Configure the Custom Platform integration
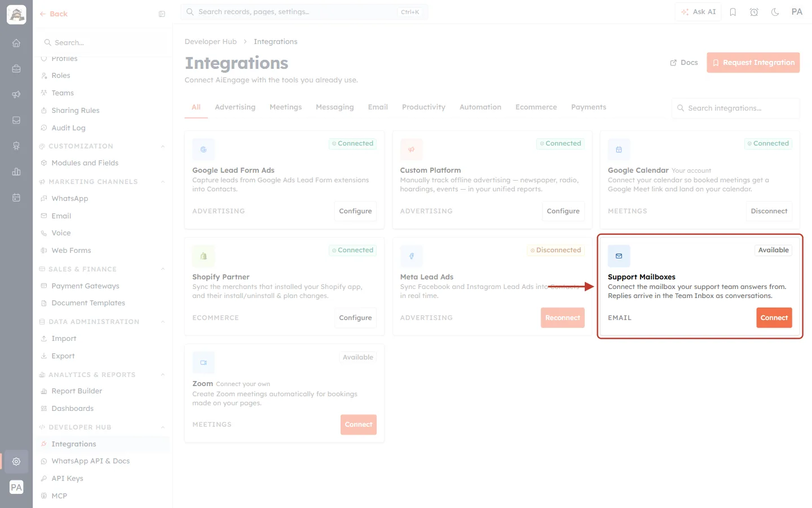The image size is (812, 508). (563, 211)
